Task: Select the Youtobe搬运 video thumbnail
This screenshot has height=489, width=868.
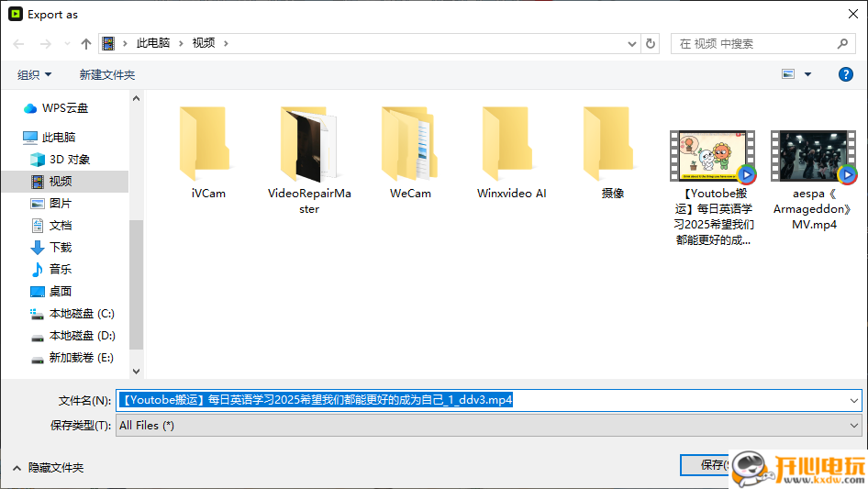Action: tap(713, 156)
